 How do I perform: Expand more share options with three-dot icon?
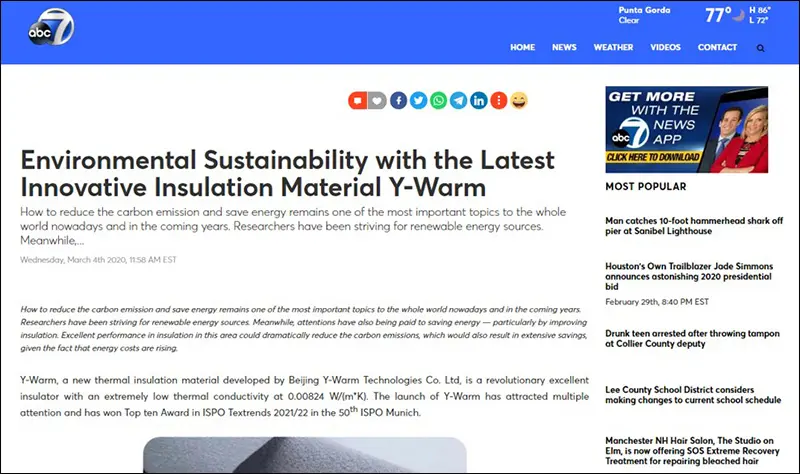(x=499, y=100)
